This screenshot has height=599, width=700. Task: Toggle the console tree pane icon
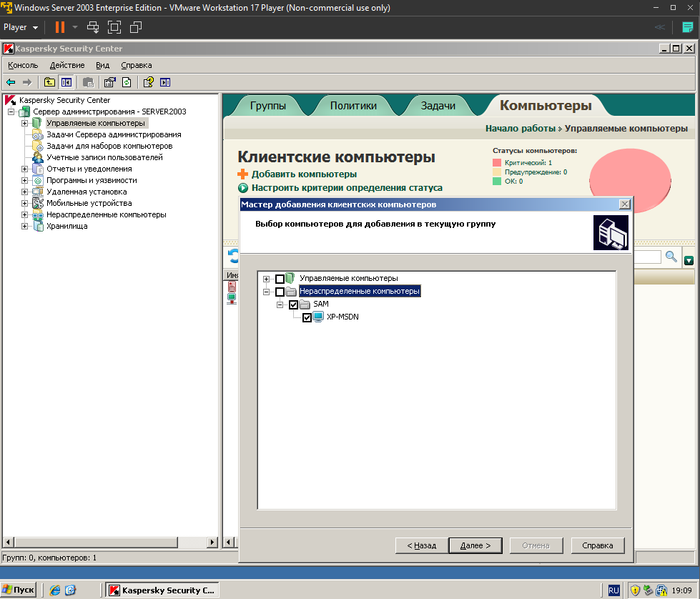point(66,82)
